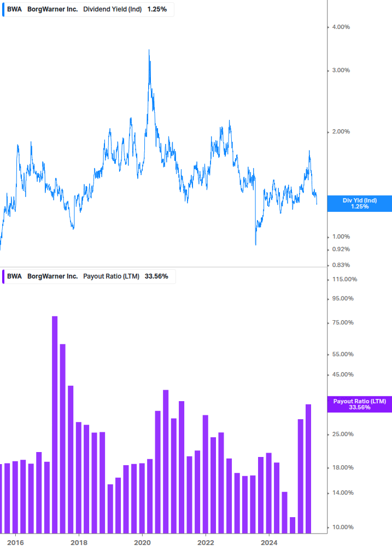This screenshot has width=392, height=550.
Task: Click the tallest payout ratio bar in 2017
Action: (55, 425)
